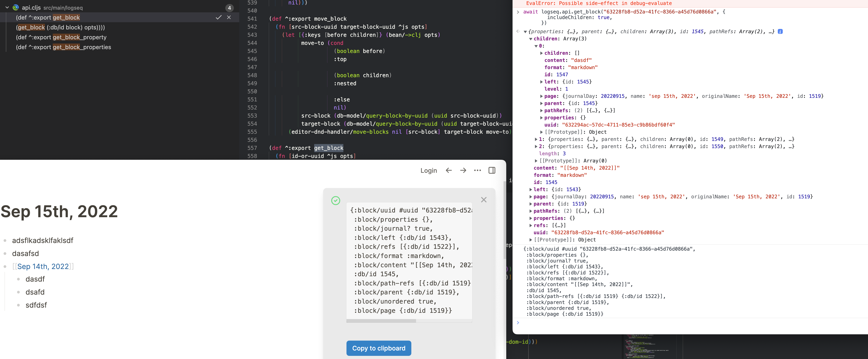This screenshot has height=359, width=868.
Task: Expand the pathRefs property of block 1545
Action: click(531, 211)
